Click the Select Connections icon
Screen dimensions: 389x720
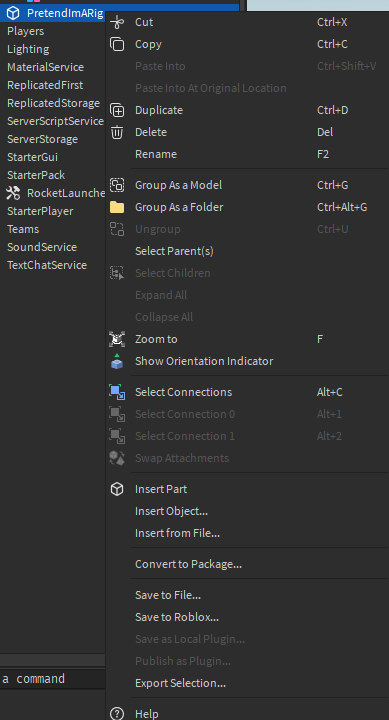pyautogui.click(x=117, y=392)
